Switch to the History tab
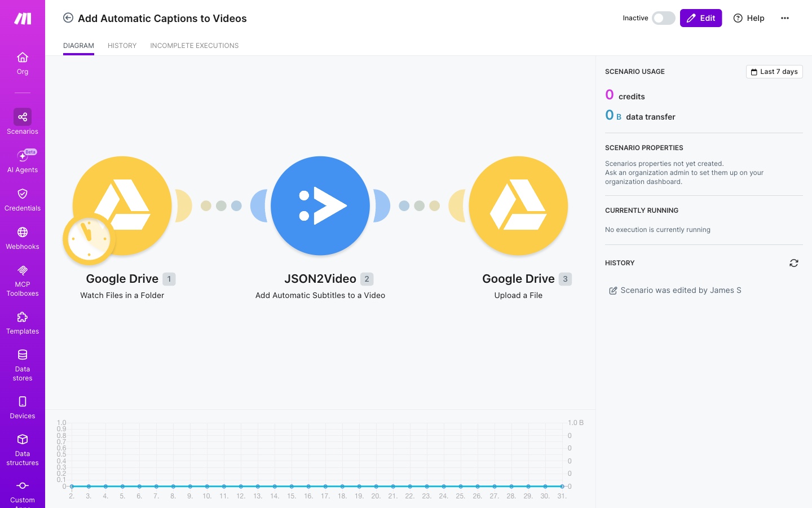 [122, 46]
